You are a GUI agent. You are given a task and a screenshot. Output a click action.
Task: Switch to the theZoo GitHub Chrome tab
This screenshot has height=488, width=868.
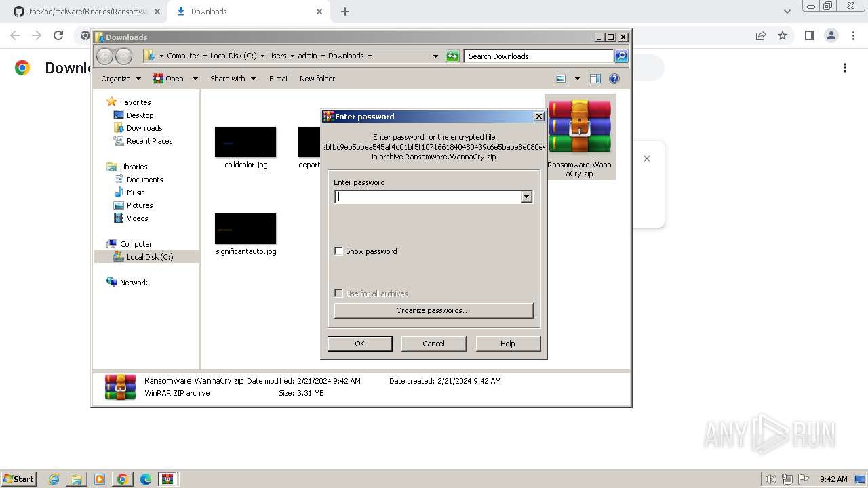tap(85, 12)
